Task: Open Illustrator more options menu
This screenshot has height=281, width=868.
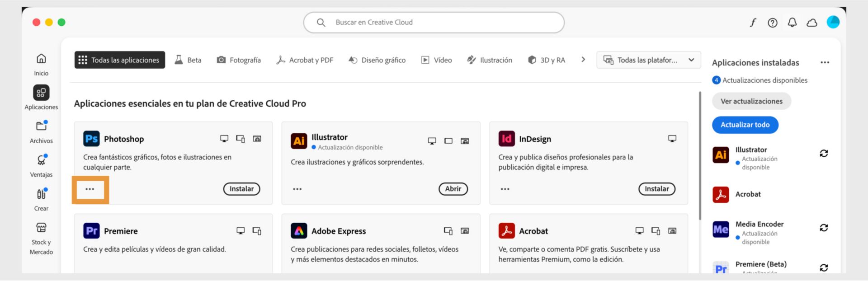Action: 297,189
